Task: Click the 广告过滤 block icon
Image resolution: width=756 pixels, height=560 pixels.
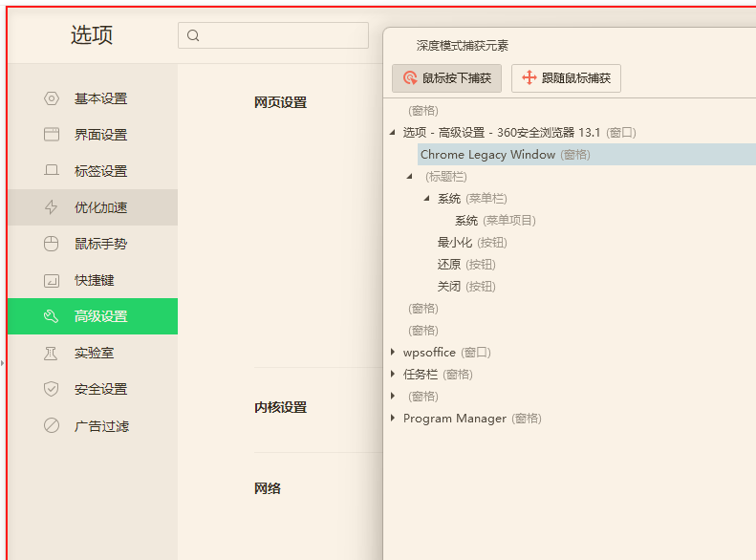Action: click(51, 425)
